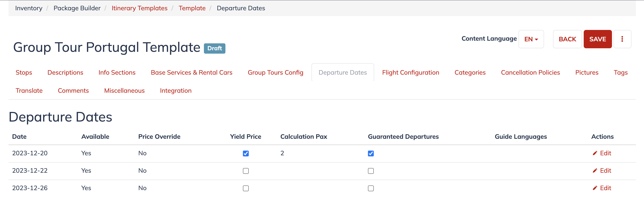Switch to the Flight Configuration tab
Image resolution: width=644 pixels, height=206 pixels.
pyautogui.click(x=411, y=73)
